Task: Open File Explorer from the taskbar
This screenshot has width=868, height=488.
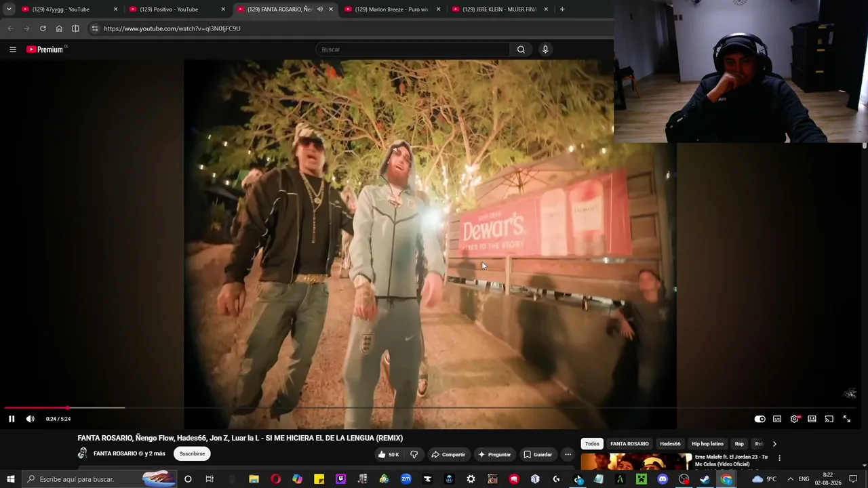Action: click(254, 479)
